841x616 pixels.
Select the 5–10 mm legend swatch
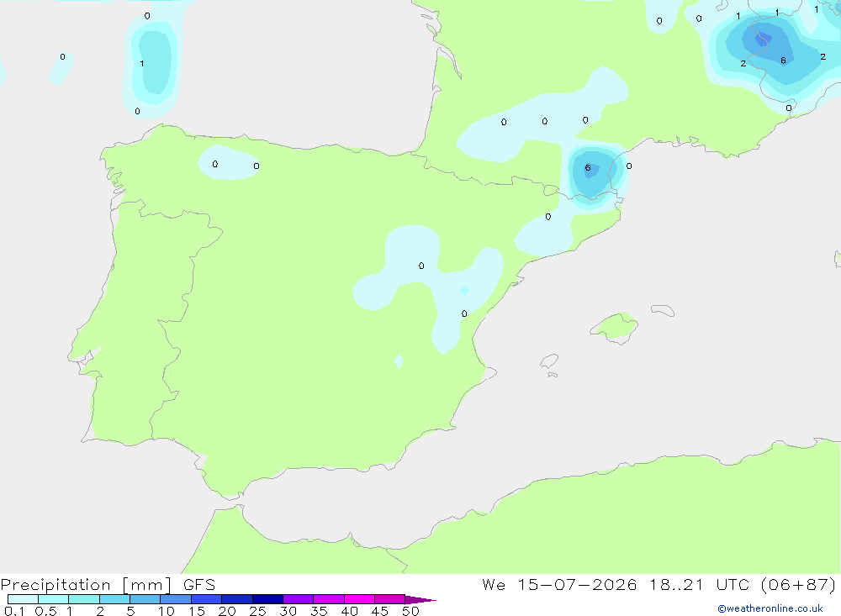point(145,599)
